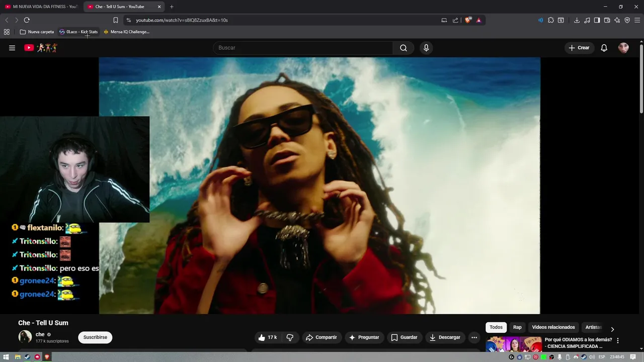
Task: Open a new browser tab
Action: coord(172,7)
